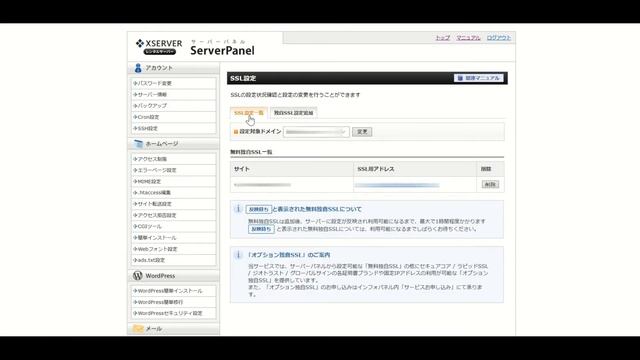Click the XSERVER logo
This screenshot has width=640, height=360.
159,47
